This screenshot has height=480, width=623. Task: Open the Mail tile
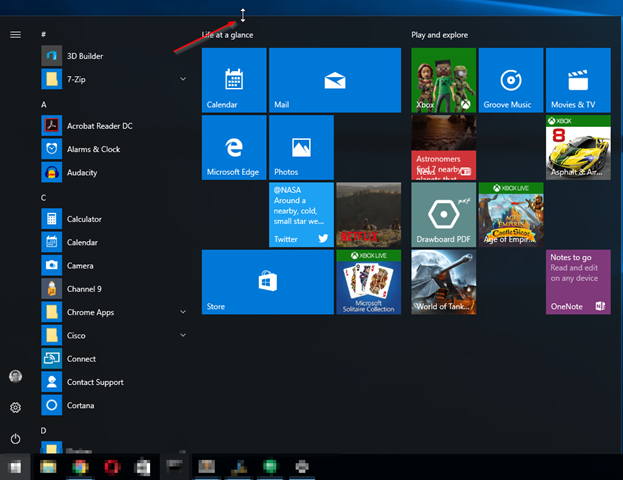tap(335, 80)
